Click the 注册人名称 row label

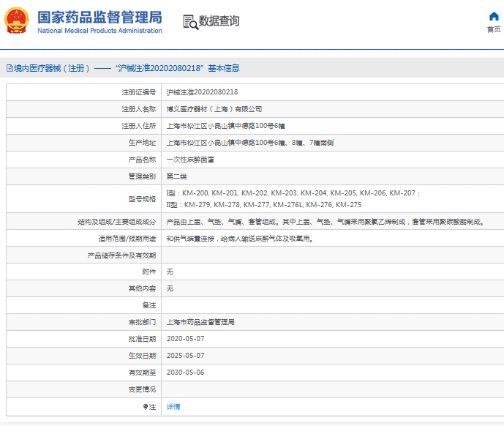point(138,109)
